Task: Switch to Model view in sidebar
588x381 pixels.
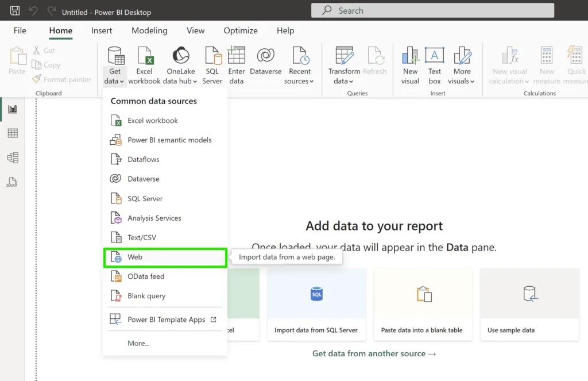Action: pyautogui.click(x=13, y=157)
